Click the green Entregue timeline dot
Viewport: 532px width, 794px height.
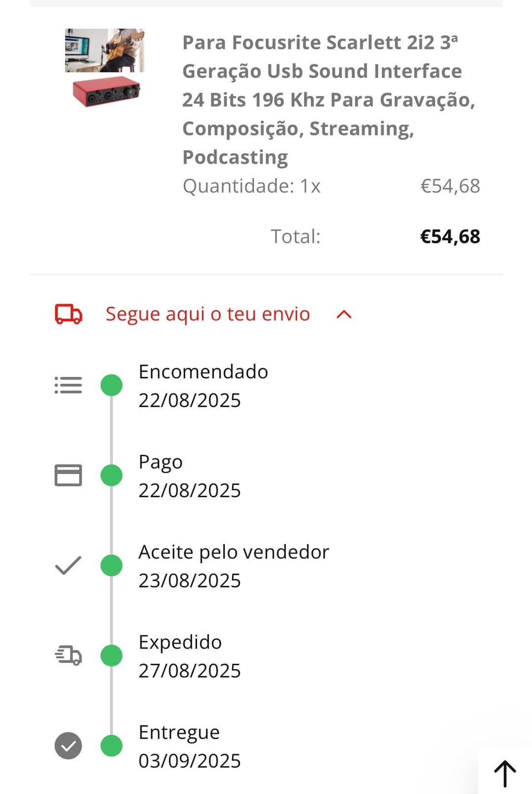(x=111, y=746)
